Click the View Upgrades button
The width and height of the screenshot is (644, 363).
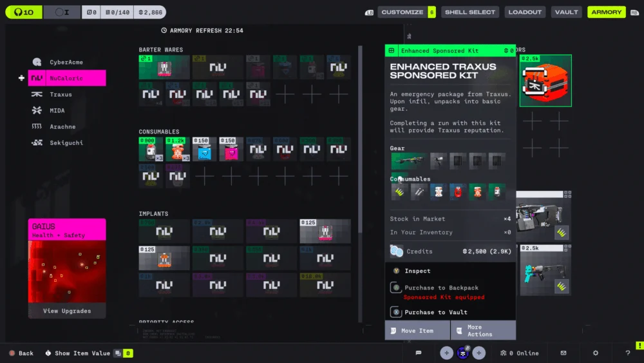point(67,311)
